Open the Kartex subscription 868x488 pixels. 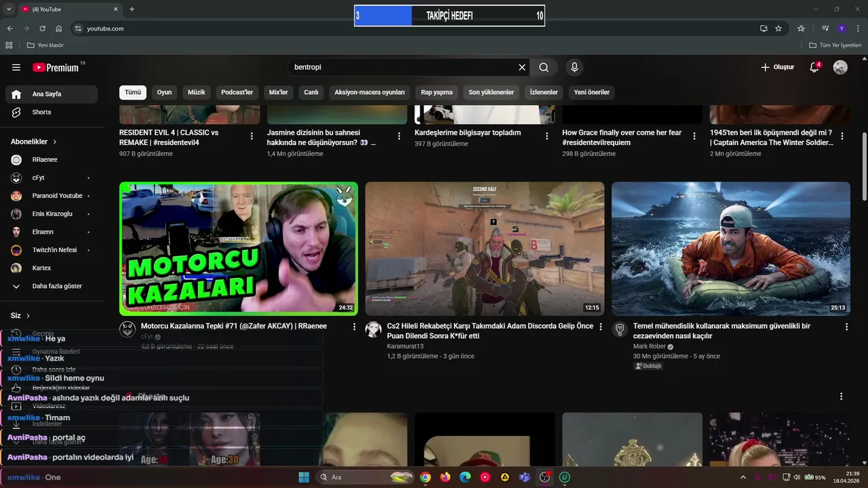[52, 268]
